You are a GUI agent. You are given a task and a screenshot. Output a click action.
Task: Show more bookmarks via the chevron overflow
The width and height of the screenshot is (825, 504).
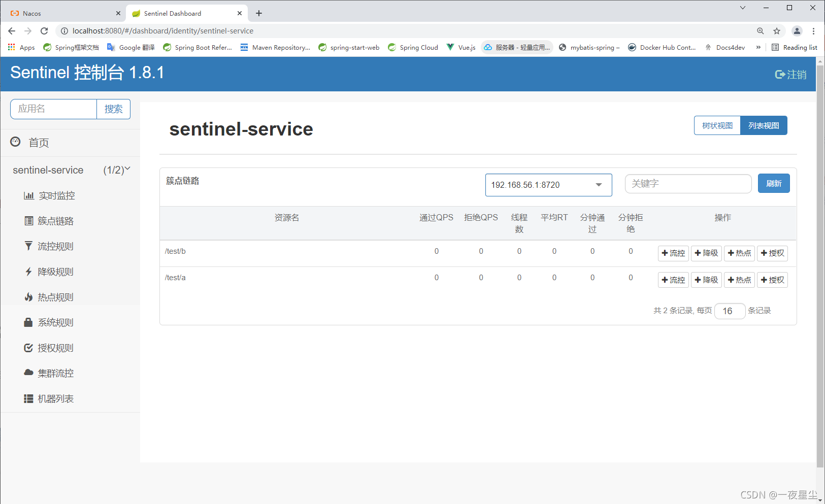(x=758, y=47)
